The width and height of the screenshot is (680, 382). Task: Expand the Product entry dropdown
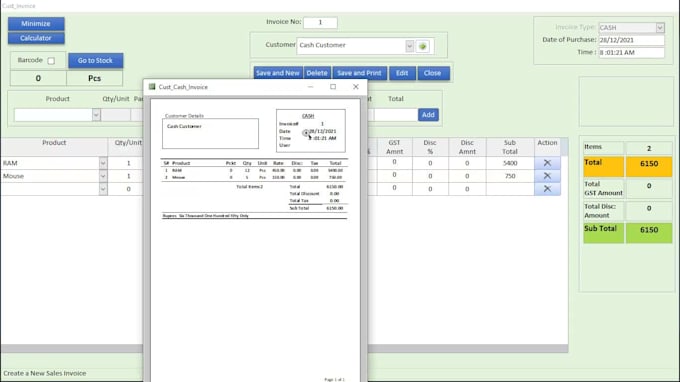(x=96, y=115)
